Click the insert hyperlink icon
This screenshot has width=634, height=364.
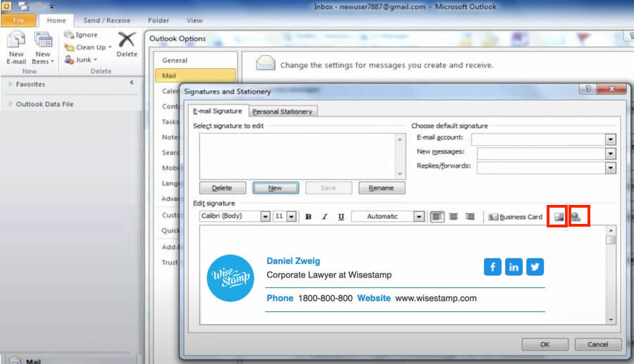pyautogui.click(x=576, y=217)
